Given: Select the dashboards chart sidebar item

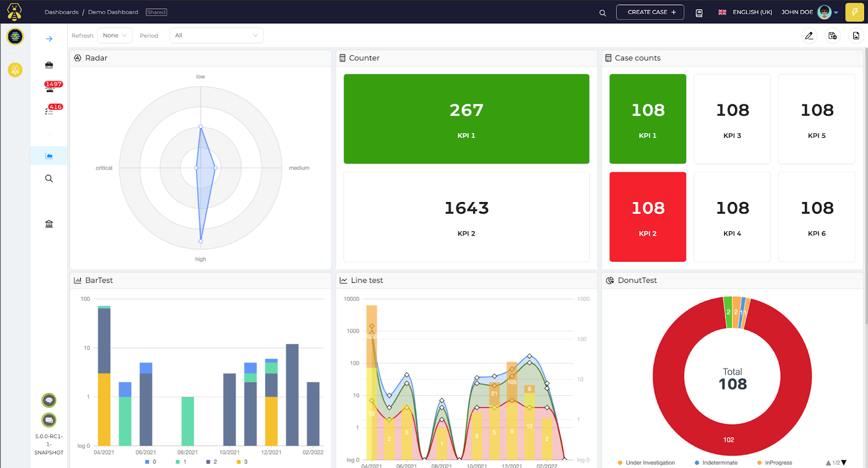Looking at the screenshot, I should click(x=49, y=156).
